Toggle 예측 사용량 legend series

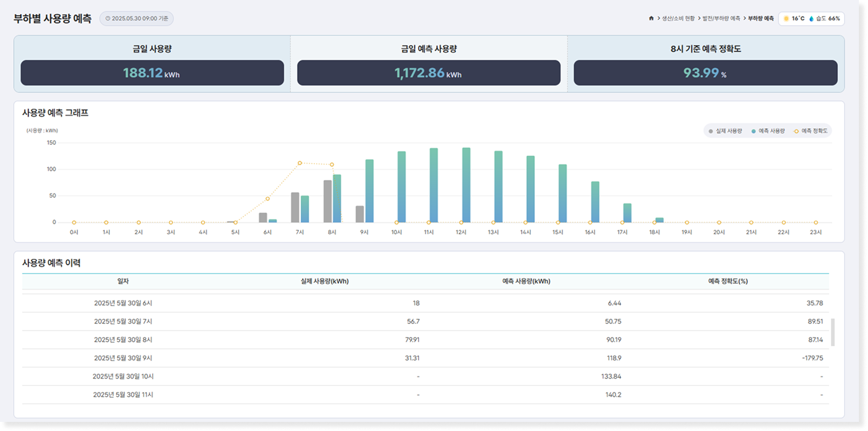tap(768, 131)
